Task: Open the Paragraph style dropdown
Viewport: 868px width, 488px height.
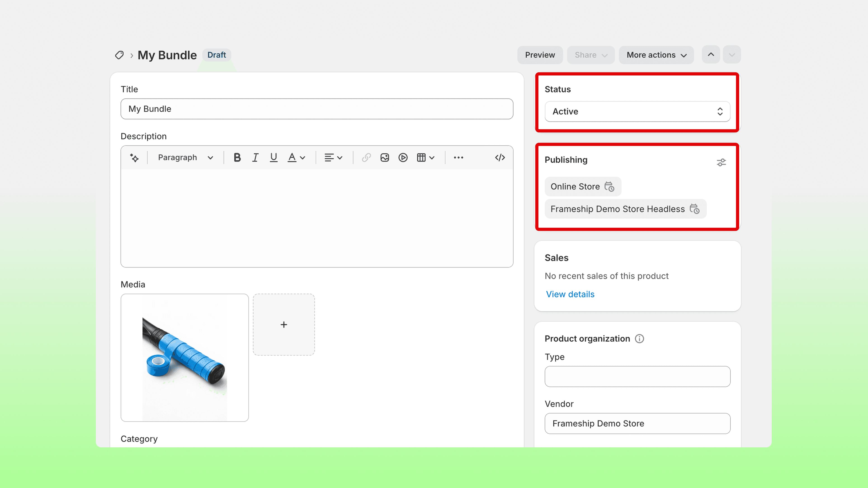Action: click(185, 158)
